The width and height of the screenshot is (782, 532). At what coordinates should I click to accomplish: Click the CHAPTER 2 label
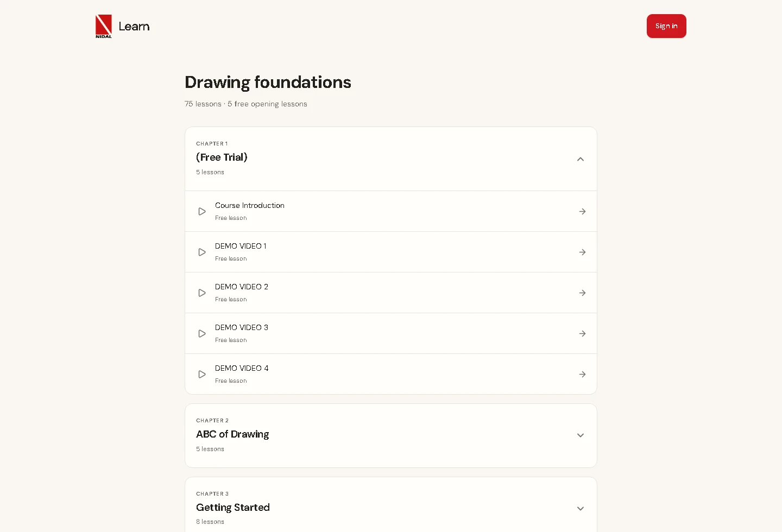(x=212, y=421)
